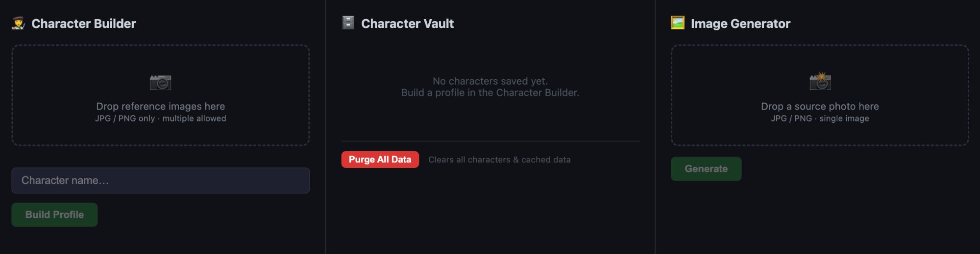Select the Character Builder heading
Viewport: 980px width, 254px height.
pos(83,23)
